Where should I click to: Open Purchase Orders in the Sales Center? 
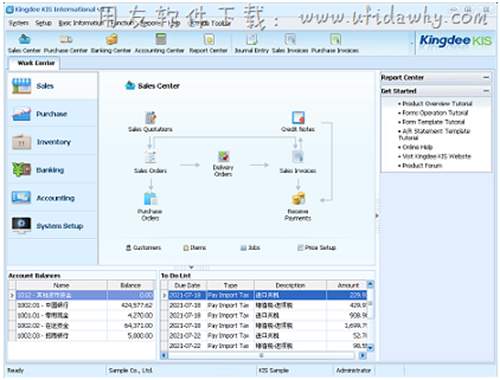pos(150,207)
